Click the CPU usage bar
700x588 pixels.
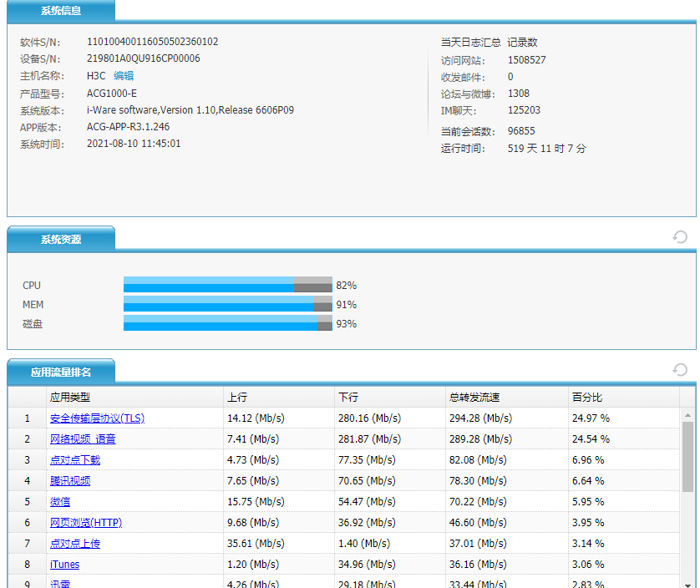coord(228,285)
